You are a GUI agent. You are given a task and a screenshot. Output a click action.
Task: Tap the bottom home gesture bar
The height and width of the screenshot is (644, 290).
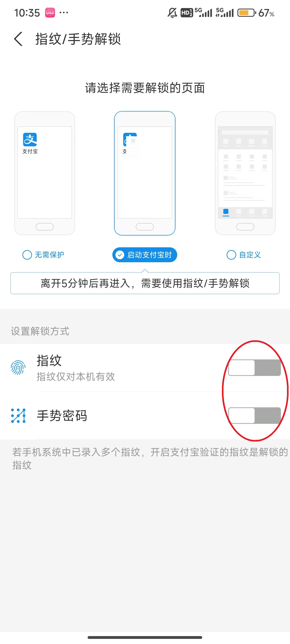(145, 637)
